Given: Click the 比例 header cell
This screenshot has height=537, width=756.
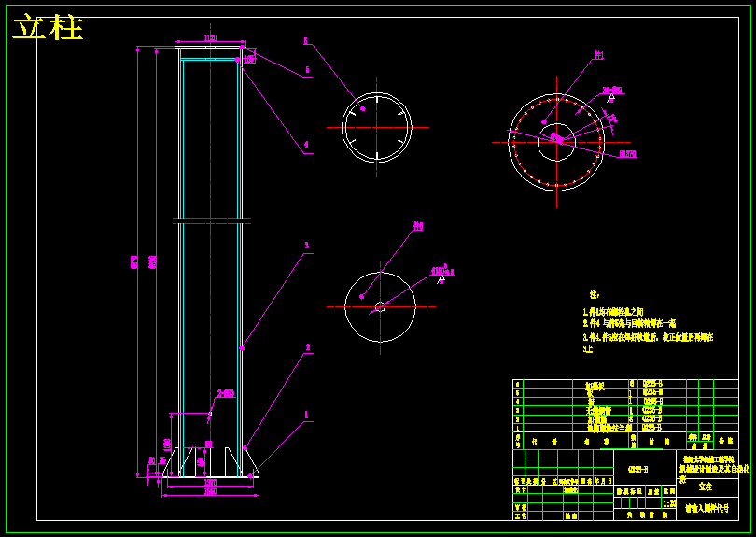Looking at the screenshot, I should click(669, 491).
